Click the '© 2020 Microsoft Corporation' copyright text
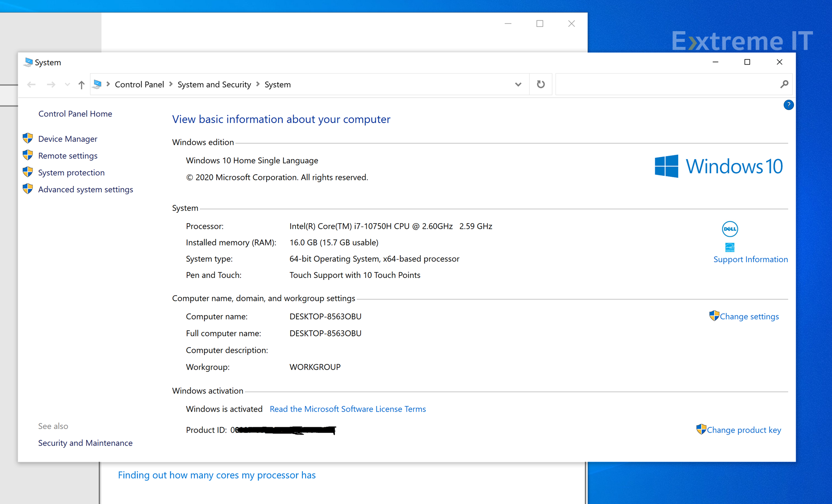Screen dimensions: 832x504 277,177
